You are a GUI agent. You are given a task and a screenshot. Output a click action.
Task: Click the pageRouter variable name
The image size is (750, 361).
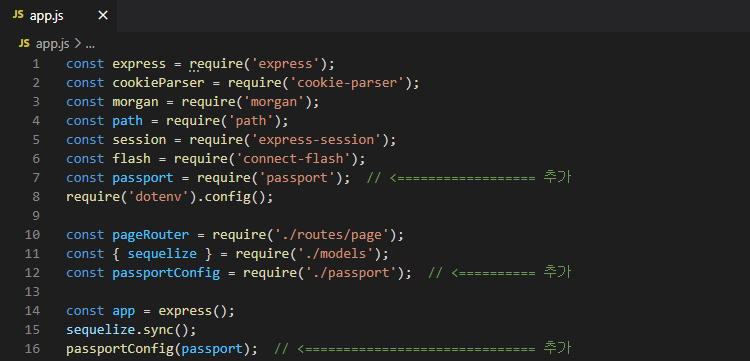coord(151,235)
